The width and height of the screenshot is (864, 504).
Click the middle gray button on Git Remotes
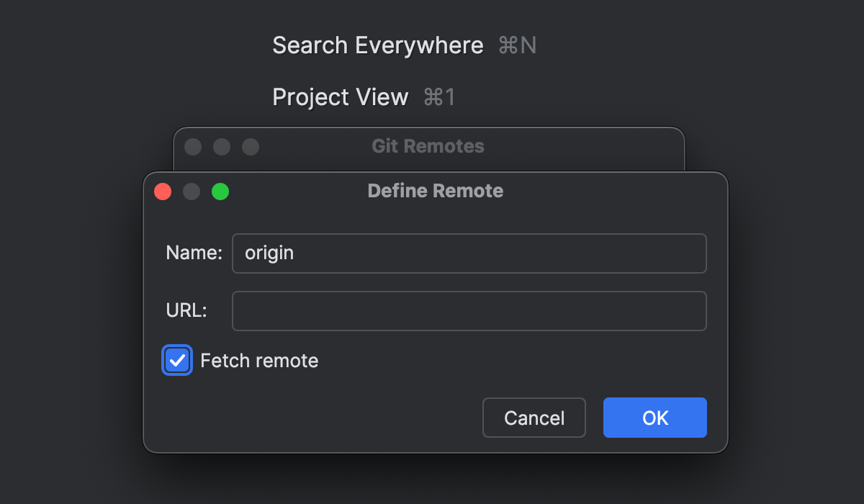[x=222, y=147]
